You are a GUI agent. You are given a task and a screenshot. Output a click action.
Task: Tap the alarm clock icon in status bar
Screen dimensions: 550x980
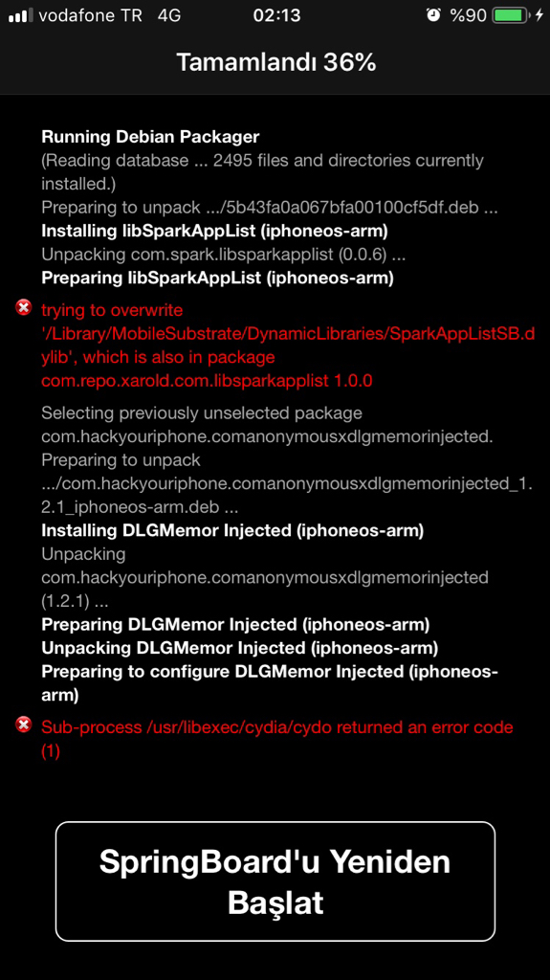433,15
